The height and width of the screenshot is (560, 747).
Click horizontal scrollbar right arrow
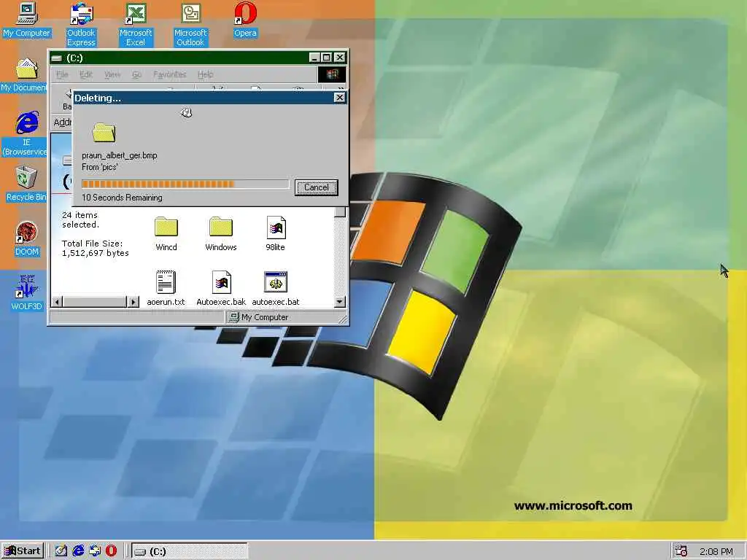[133, 301]
